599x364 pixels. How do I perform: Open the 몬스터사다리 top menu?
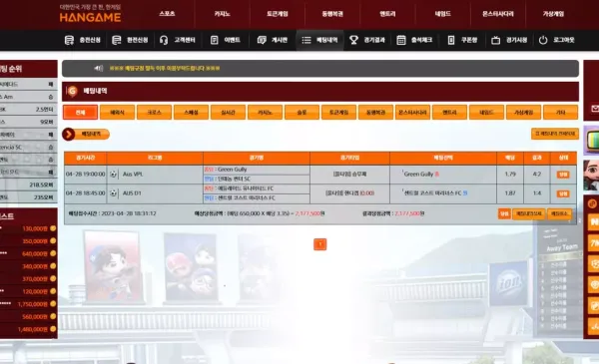coord(498,14)
